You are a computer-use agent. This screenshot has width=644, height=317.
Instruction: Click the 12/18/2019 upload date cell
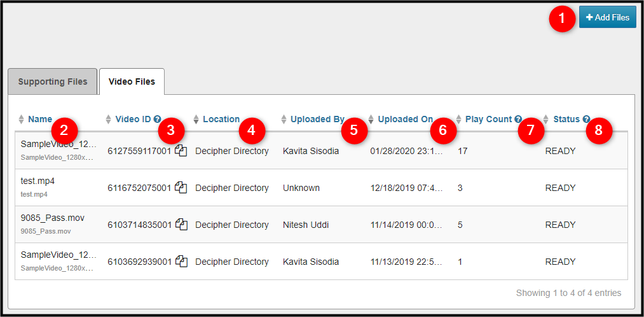point(407,188)
